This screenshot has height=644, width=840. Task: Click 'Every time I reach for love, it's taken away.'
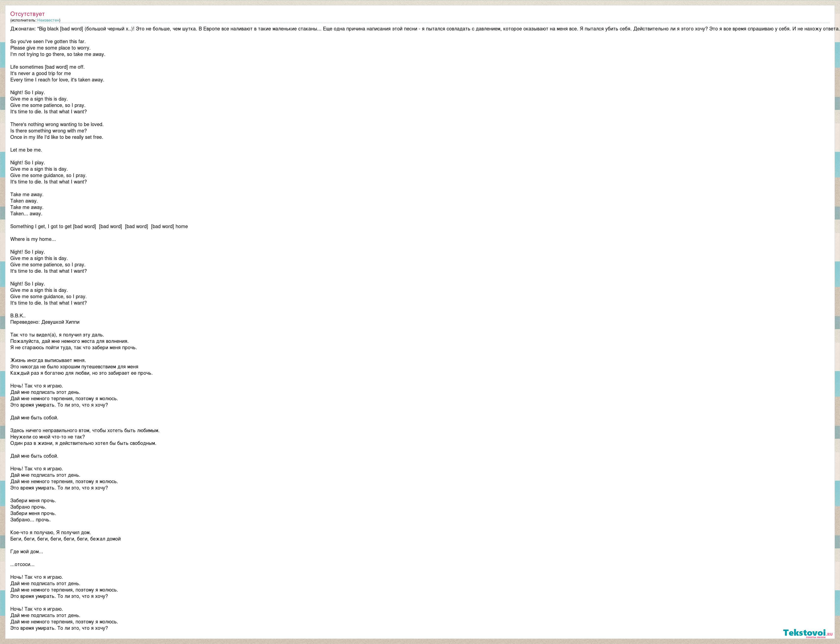point(57,80)
